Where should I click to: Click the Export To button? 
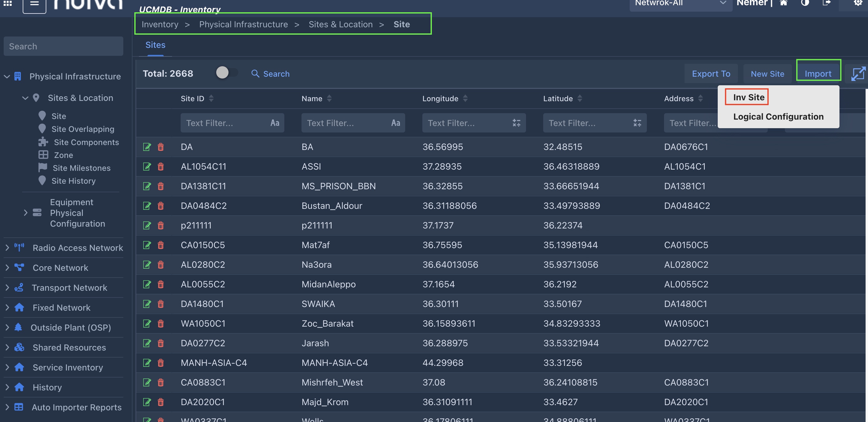pyautogui.click(x=711, y=74)
